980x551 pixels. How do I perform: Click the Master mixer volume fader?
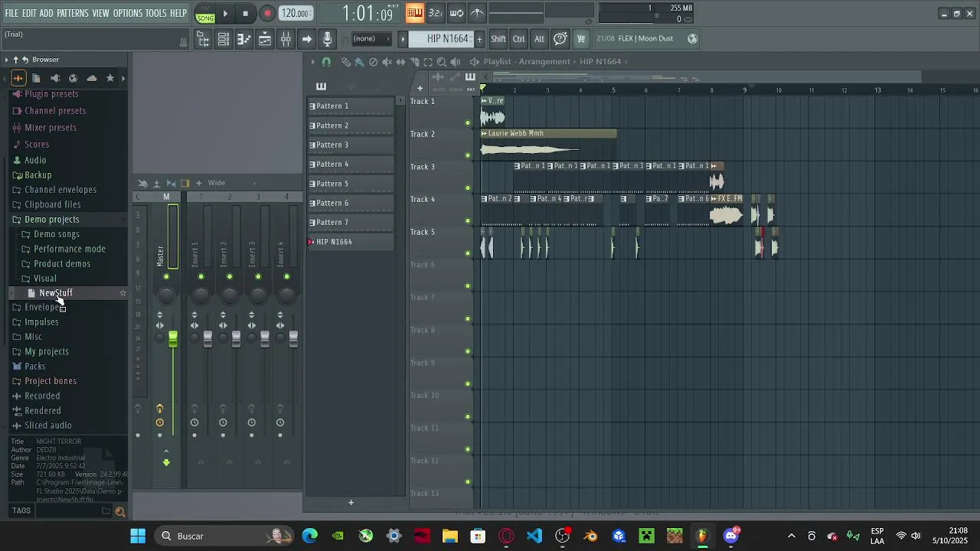click(173, 340)
